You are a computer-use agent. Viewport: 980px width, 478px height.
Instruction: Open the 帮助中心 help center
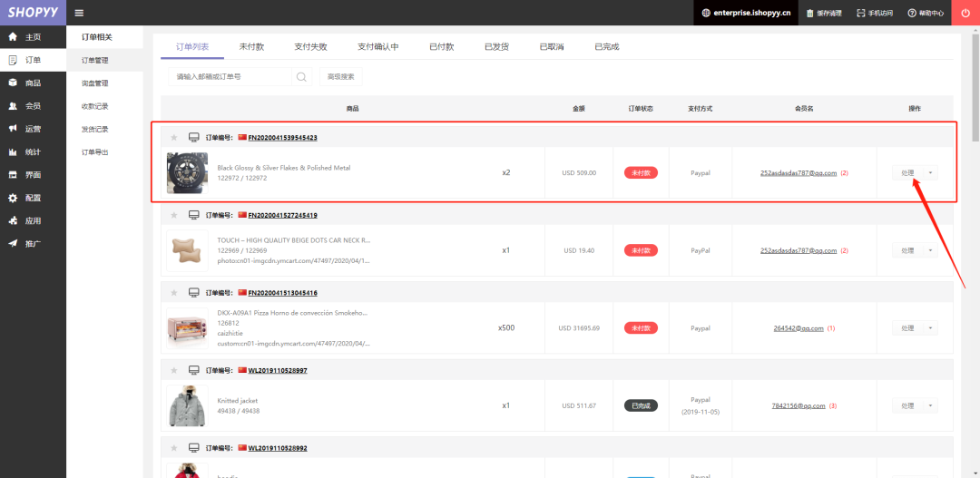pyautogui.click(x=926, y=13)
